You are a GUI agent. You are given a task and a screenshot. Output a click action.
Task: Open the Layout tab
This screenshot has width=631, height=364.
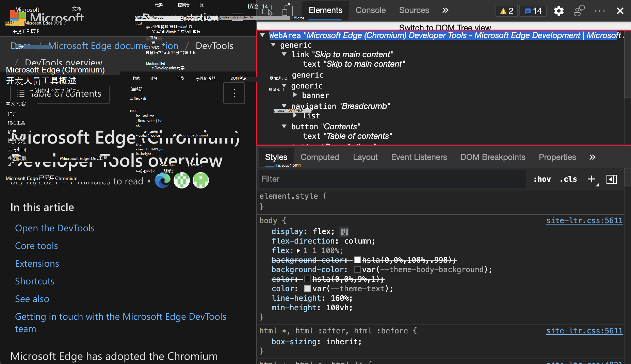[x=365, y=157]
